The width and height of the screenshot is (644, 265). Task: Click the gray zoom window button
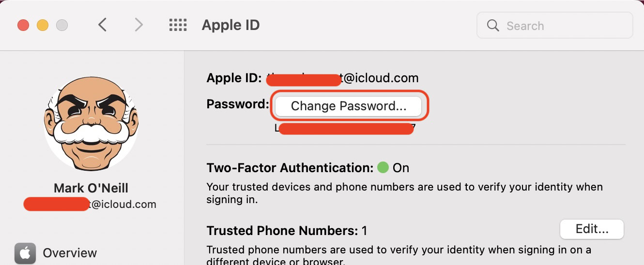click(x=62, y=25)
